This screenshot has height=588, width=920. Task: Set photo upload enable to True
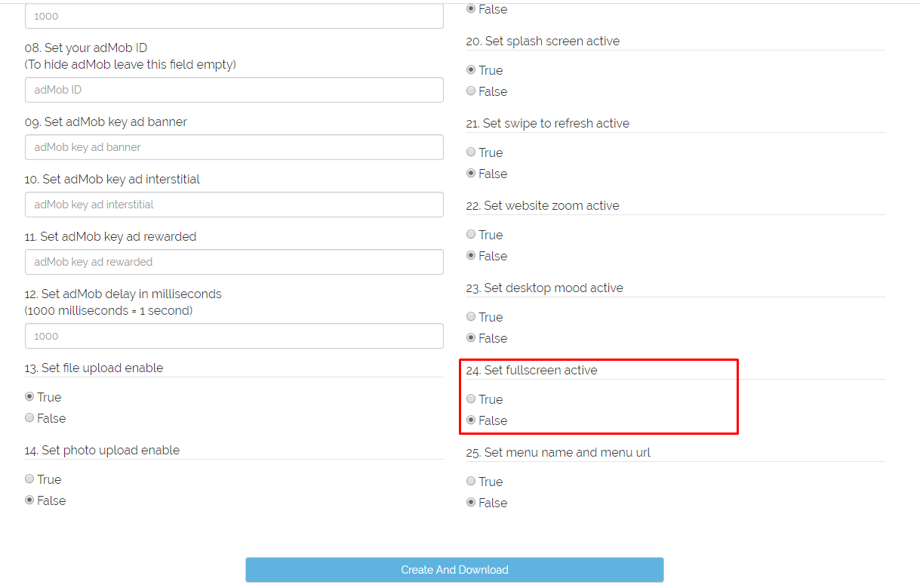pyautogui.click(x=29, y=479)
